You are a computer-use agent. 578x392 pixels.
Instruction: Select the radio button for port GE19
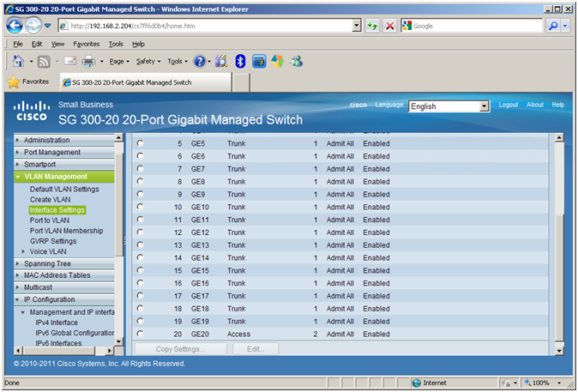pyautogui.click(x=140, y=321)
